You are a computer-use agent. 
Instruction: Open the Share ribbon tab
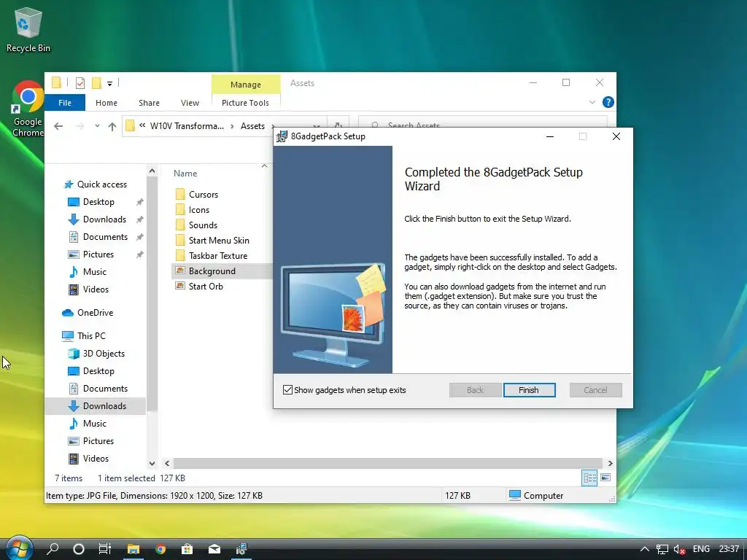(x=149, y=103)
